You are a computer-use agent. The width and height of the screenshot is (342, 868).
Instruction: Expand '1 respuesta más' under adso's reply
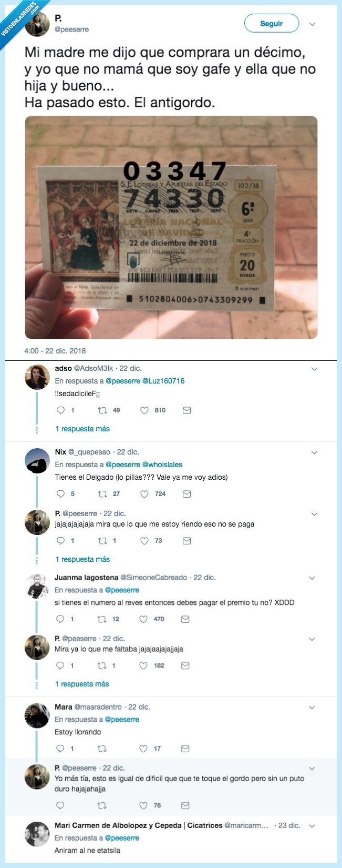pos(82,429)
